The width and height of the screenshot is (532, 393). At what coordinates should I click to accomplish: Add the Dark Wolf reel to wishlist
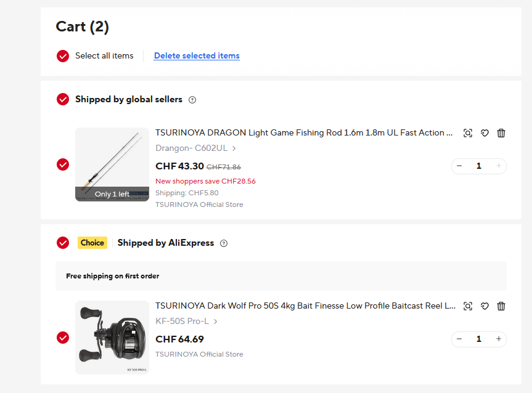[x=485, y=306]
